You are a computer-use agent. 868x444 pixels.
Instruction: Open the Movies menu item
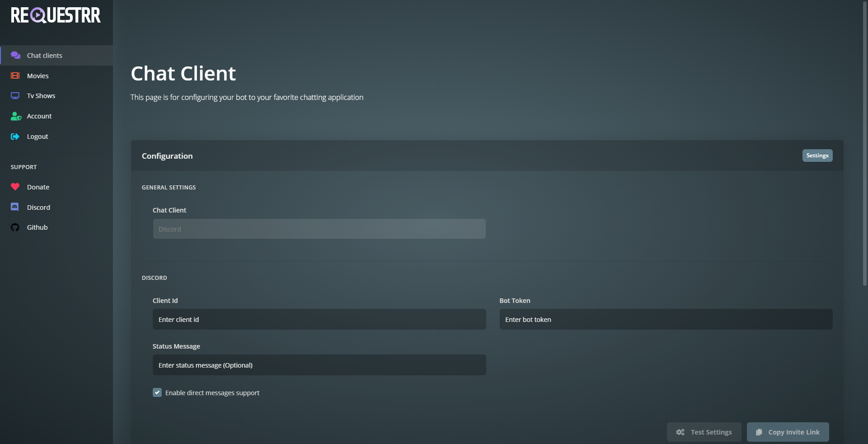[x=38, y=76]
